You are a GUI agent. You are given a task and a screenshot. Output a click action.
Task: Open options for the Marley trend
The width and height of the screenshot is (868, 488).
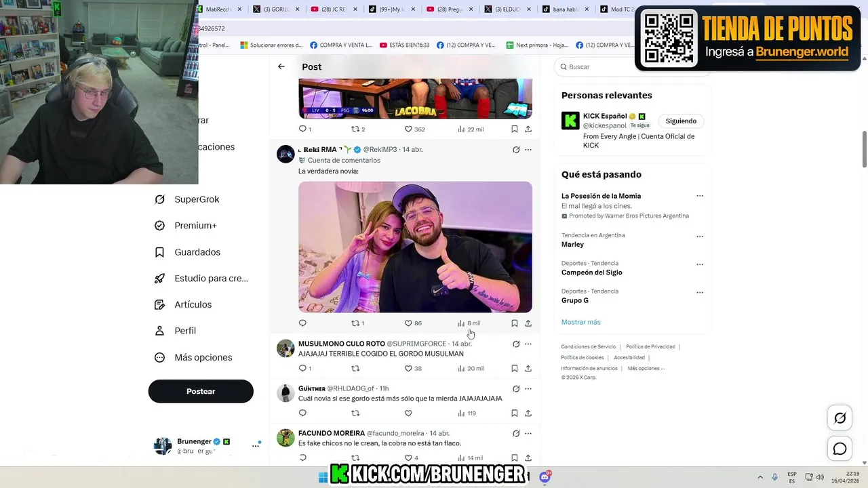point(700,237)
